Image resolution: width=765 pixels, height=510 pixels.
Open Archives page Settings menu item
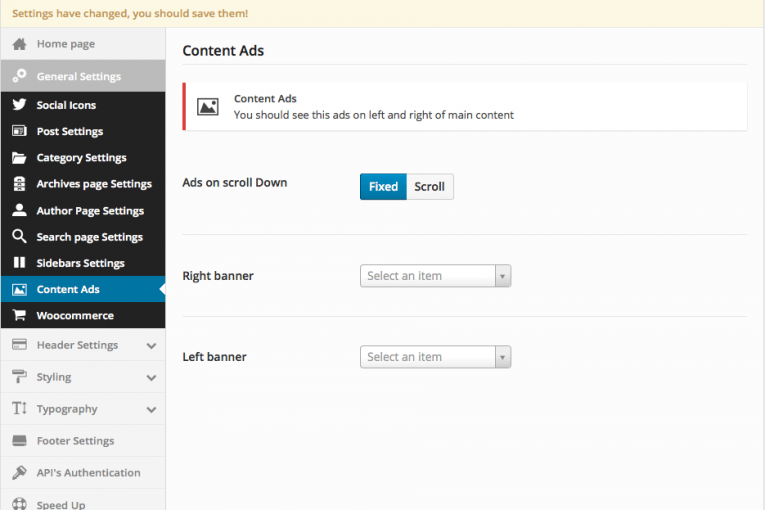(x=83, y=184)
